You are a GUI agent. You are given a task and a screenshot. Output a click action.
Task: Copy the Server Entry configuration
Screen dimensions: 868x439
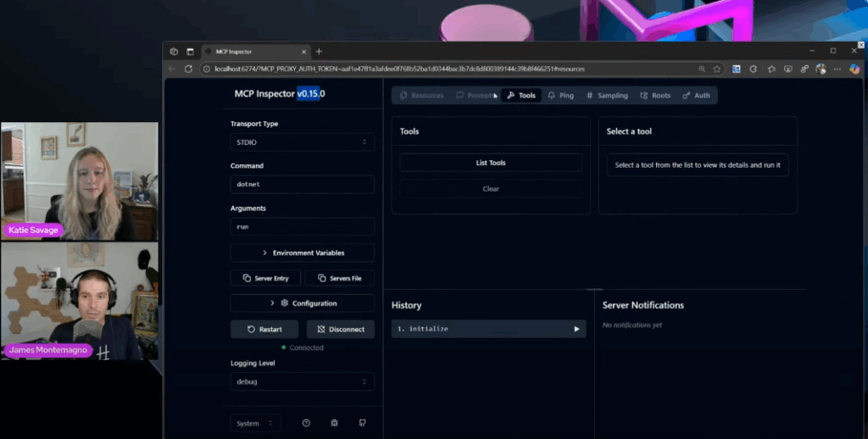point(265,278)
